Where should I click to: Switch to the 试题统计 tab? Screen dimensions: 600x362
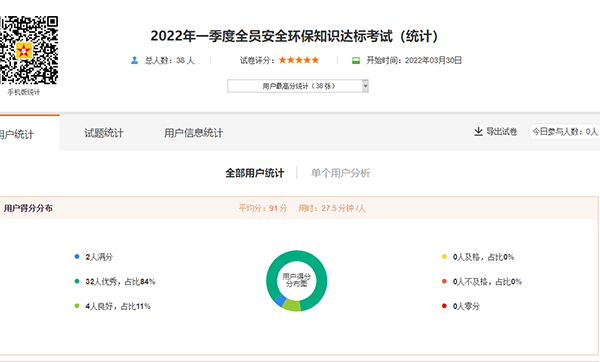pyautogui.click(x=104, y=133)
